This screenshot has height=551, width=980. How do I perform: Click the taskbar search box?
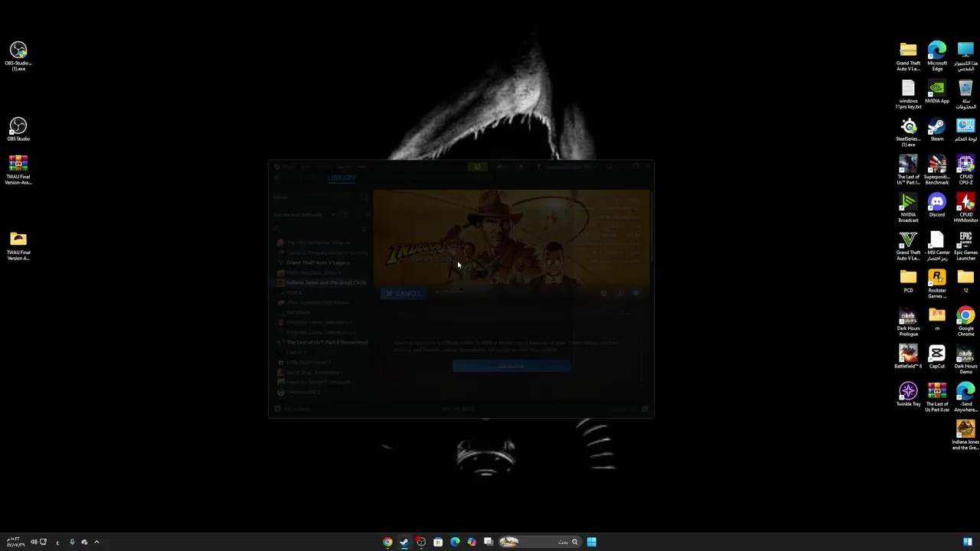[539, 542]
